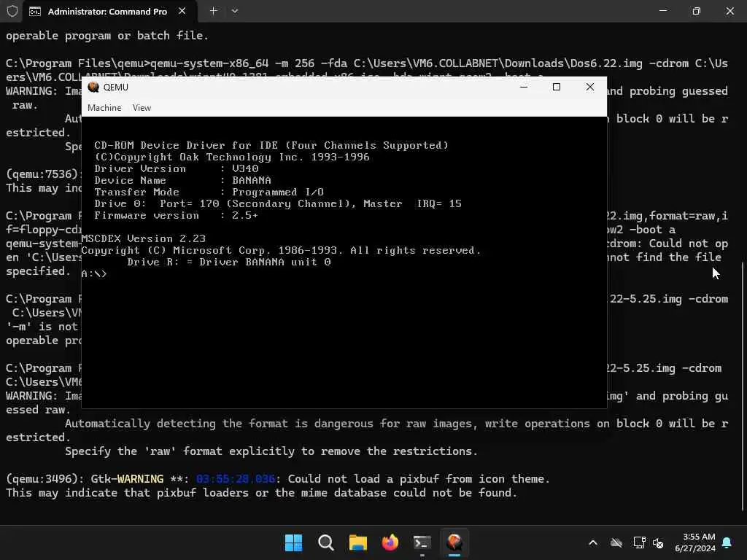Click 'Driver Version : V340' text
Screen dimensions: 747x560
tap(177, 168)
